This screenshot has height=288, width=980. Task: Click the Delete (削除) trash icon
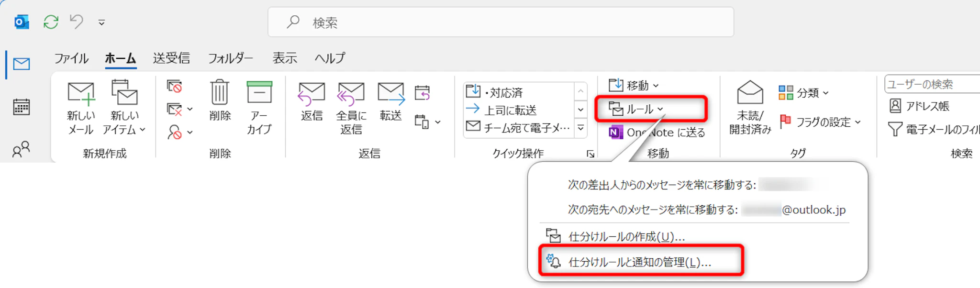pos(220,92)
